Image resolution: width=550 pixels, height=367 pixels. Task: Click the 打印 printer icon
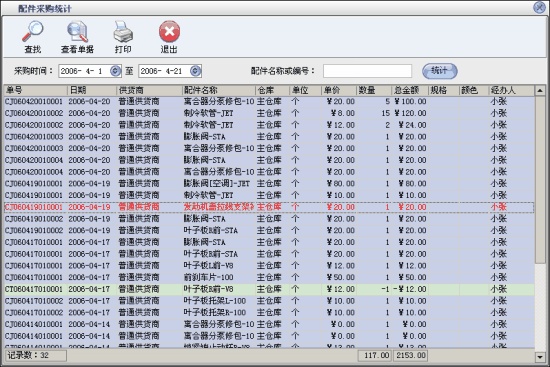tap(123, 32)
